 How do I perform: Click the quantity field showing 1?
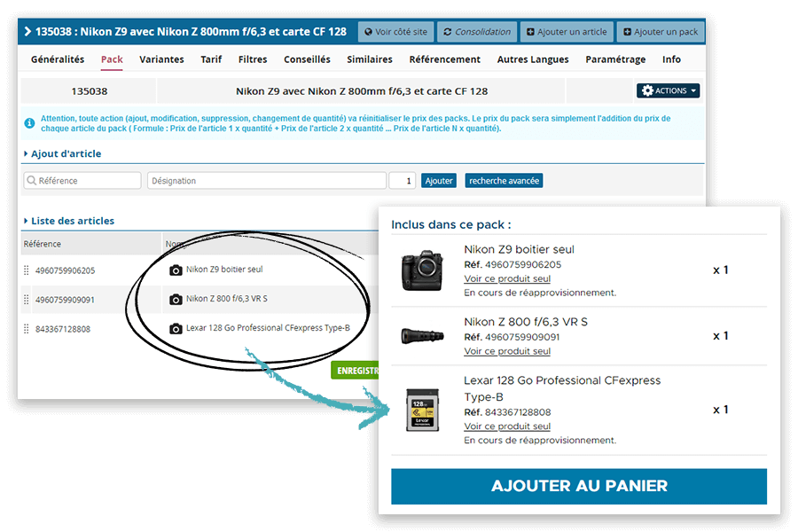(x=402, y=181)
